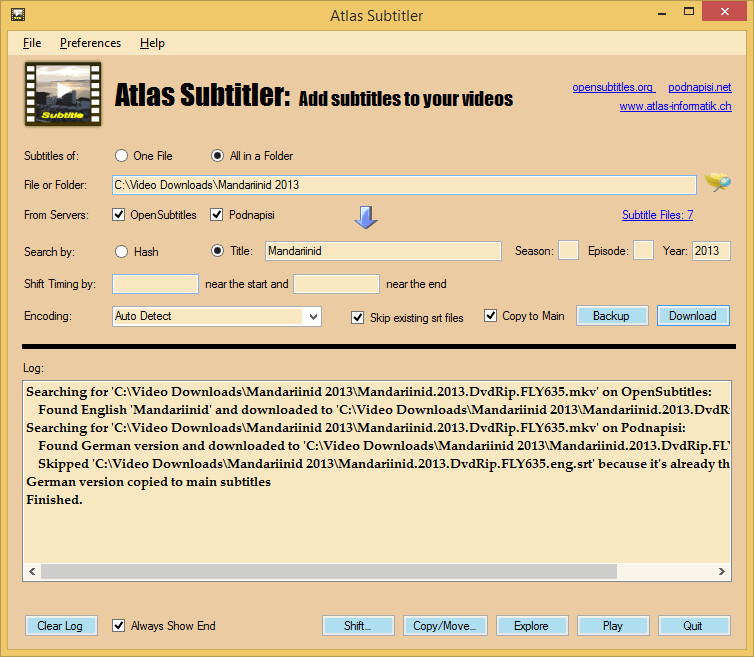Clear the log output
Image resolution: width=754 pixels, height=657 pixels.
click(x=61, y=625)
